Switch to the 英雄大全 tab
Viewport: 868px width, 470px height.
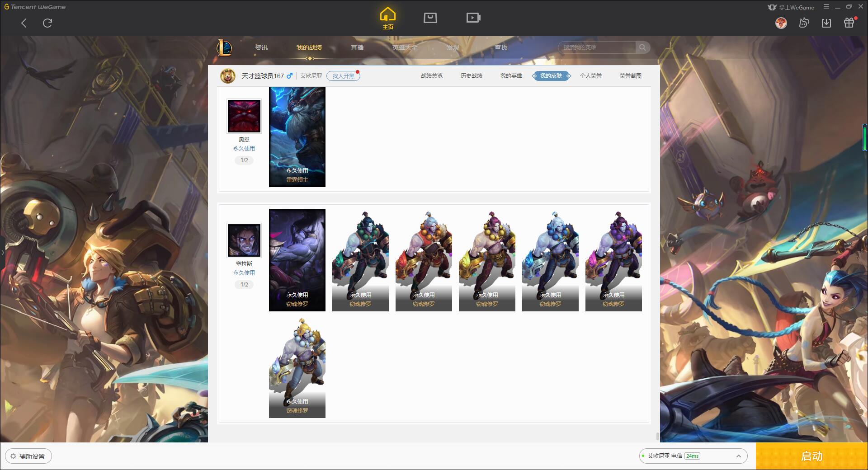tap(405, 47)
